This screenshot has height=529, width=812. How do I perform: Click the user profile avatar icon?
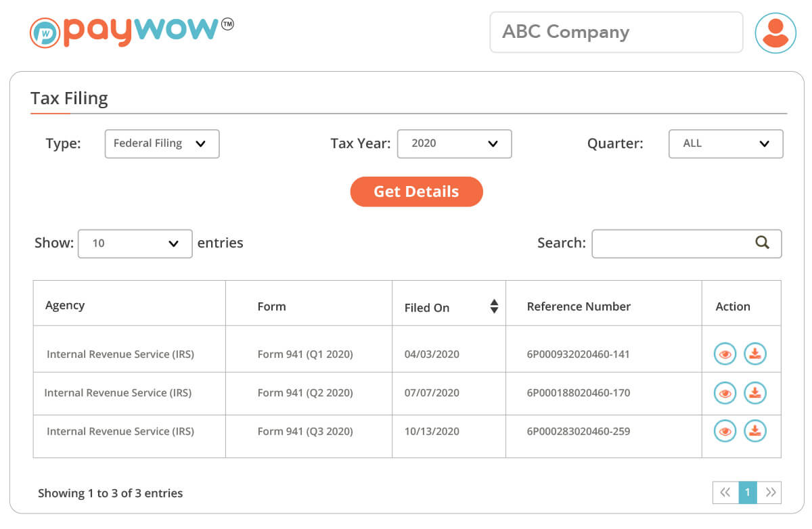(x=775, y=32)
